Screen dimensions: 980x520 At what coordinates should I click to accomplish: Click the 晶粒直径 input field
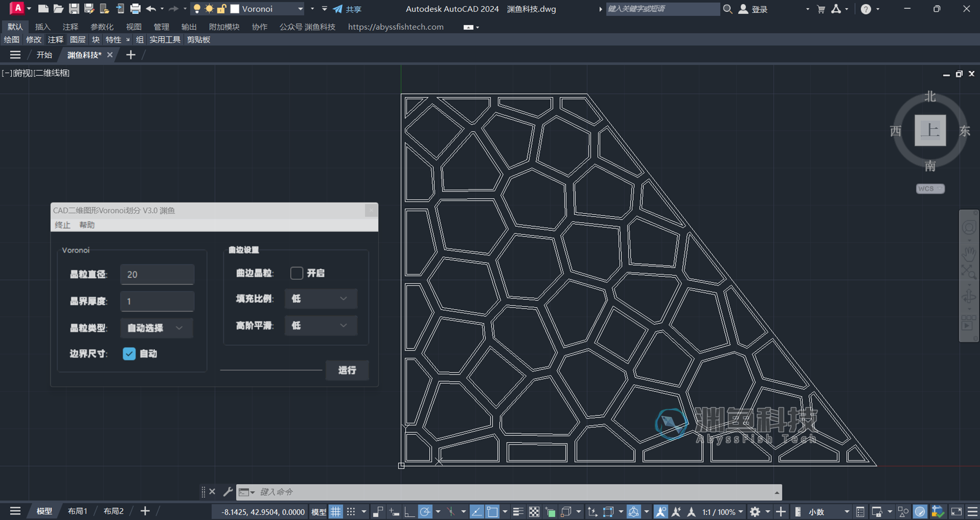[157, 274]
